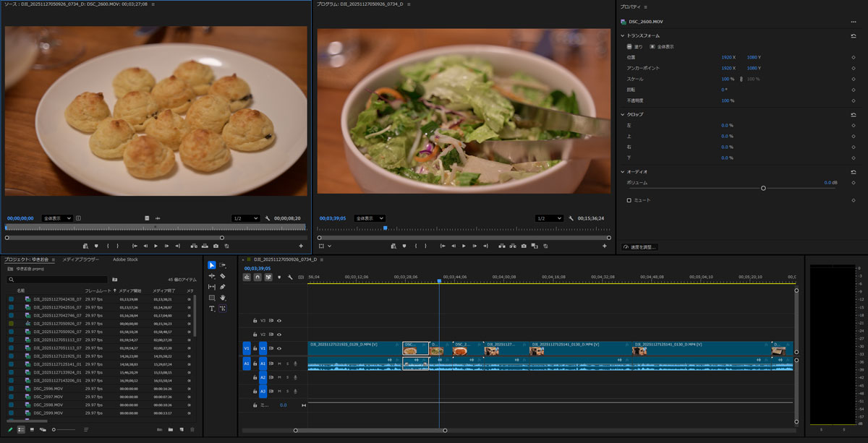Select the Type tool in the tools panel
Screen dimensions: 868x443
[212, 309]
